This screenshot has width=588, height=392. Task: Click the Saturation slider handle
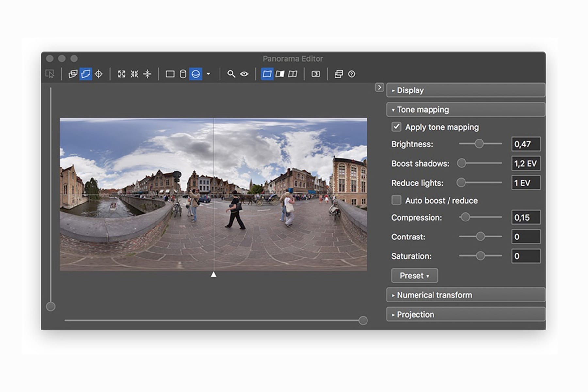tap(480, 256)
